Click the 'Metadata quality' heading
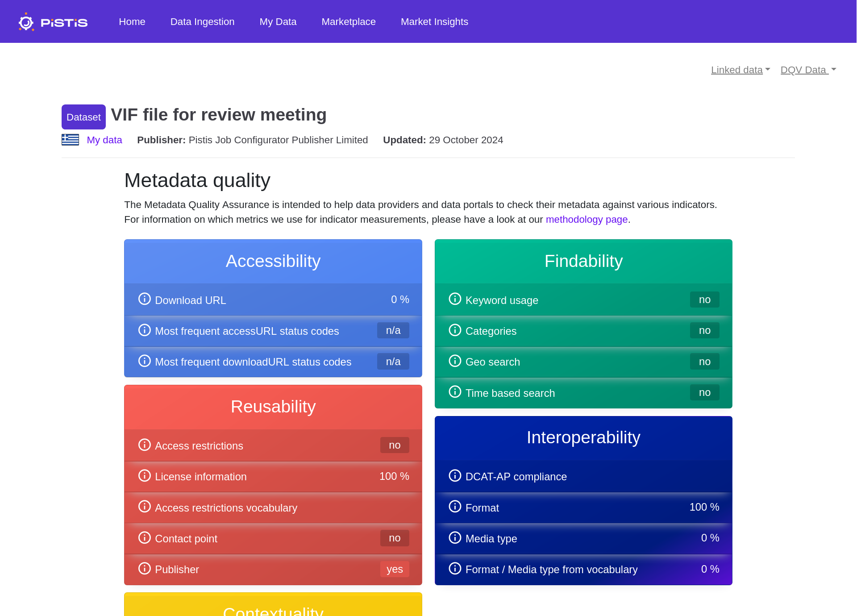The width and height of the screenshot is (857, 616). [x=197, y=181]
